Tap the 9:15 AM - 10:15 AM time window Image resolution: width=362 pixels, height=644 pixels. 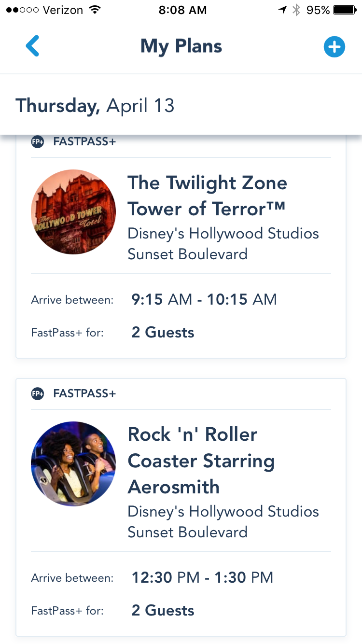pos(204,299)
